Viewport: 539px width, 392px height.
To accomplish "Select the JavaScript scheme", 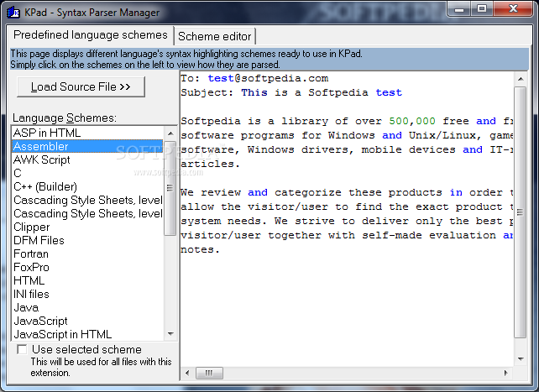I will click(x=87, y=321).
